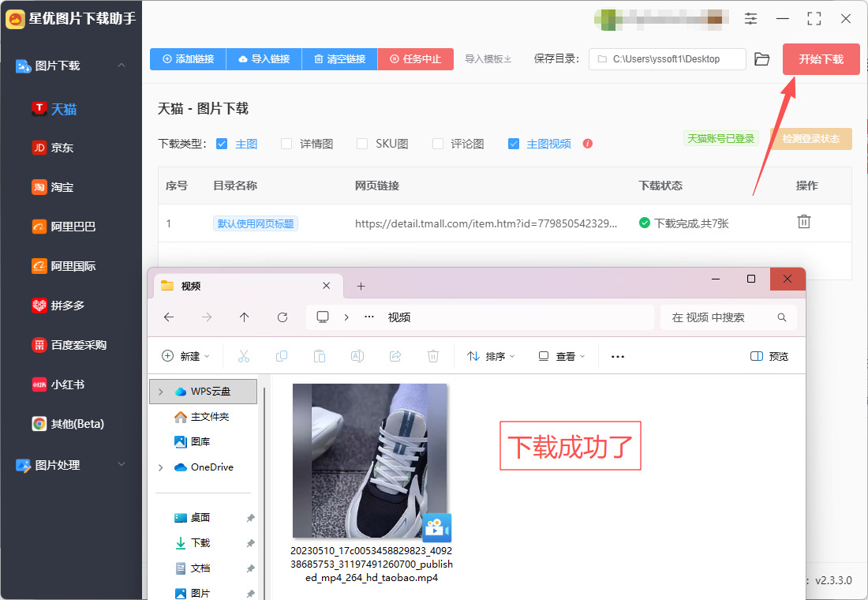
Task: Uncheck the 主图 checkbox
Action: click(222, 144)
